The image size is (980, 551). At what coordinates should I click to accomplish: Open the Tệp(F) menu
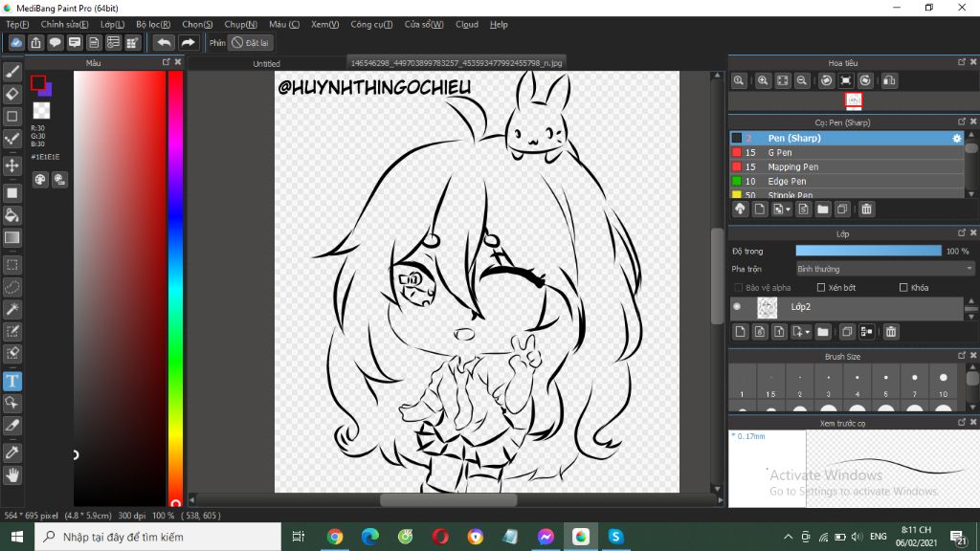[x=17, y=24]
